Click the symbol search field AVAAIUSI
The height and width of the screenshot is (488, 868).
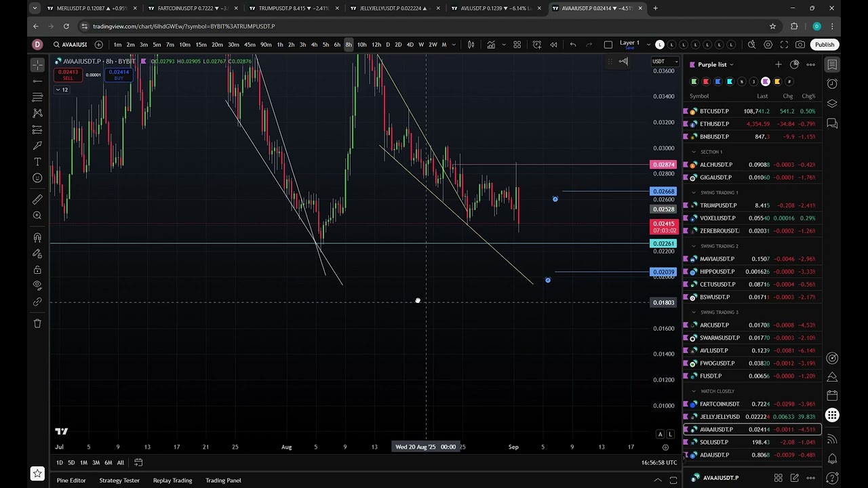(69, 45)
